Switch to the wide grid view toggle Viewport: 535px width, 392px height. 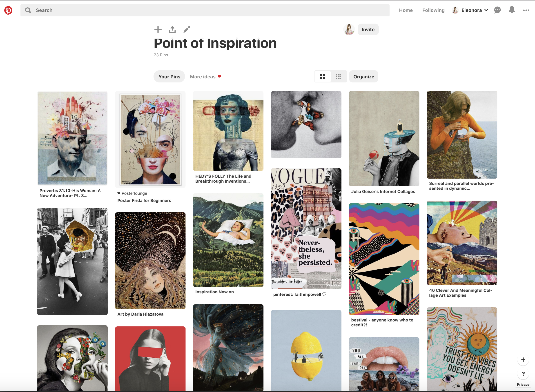pyautogui.click(x=323, y=77)
